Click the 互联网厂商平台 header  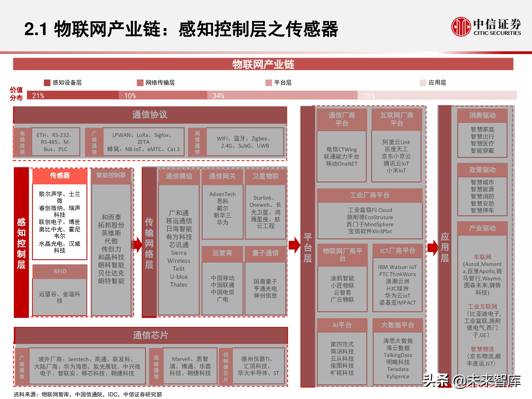397,119
